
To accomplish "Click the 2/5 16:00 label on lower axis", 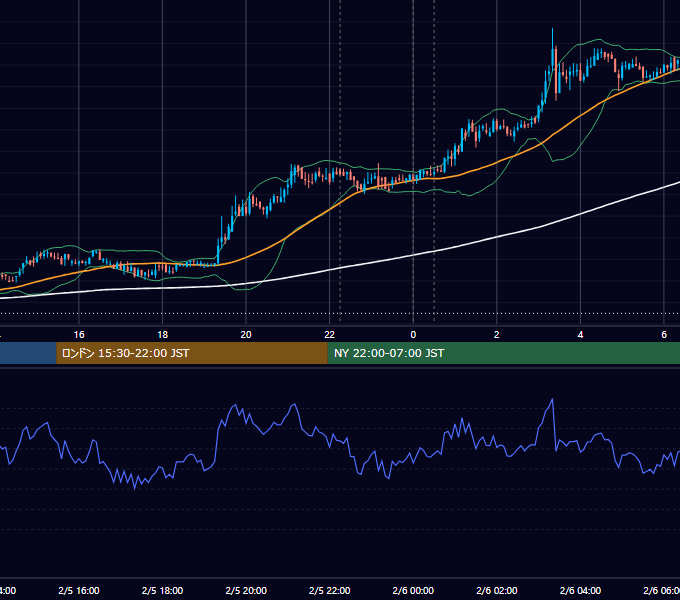I will click(x=79, y=590).
